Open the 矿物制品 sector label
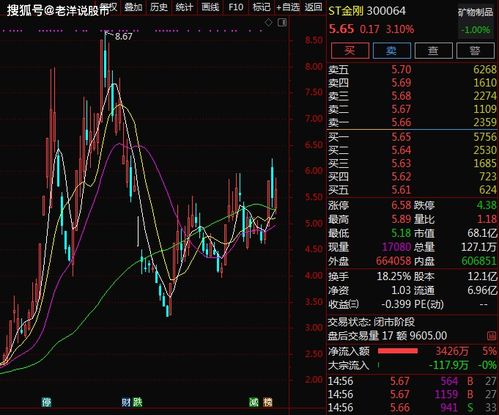The image size is (499, 415). pyautogui.click(x=476, y=13)
